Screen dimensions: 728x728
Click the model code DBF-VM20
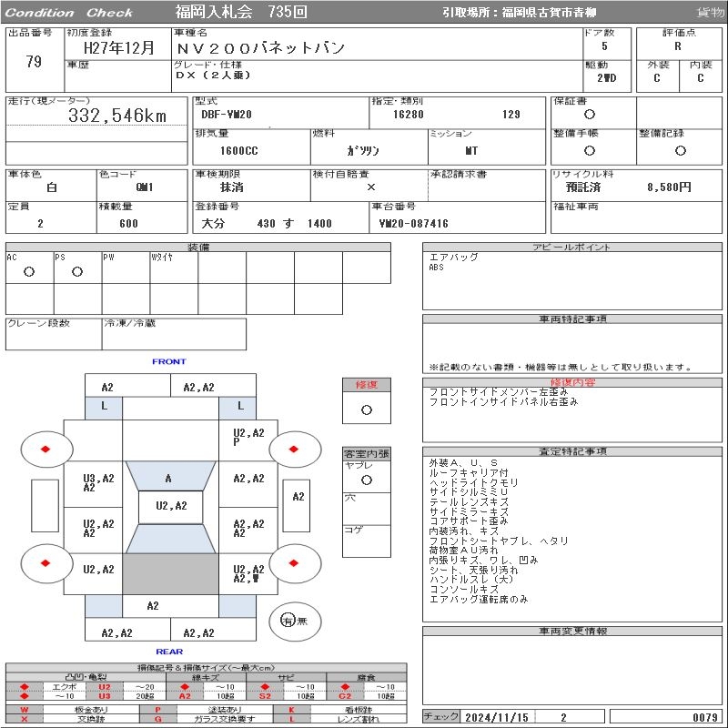click(x=227, y=115)
